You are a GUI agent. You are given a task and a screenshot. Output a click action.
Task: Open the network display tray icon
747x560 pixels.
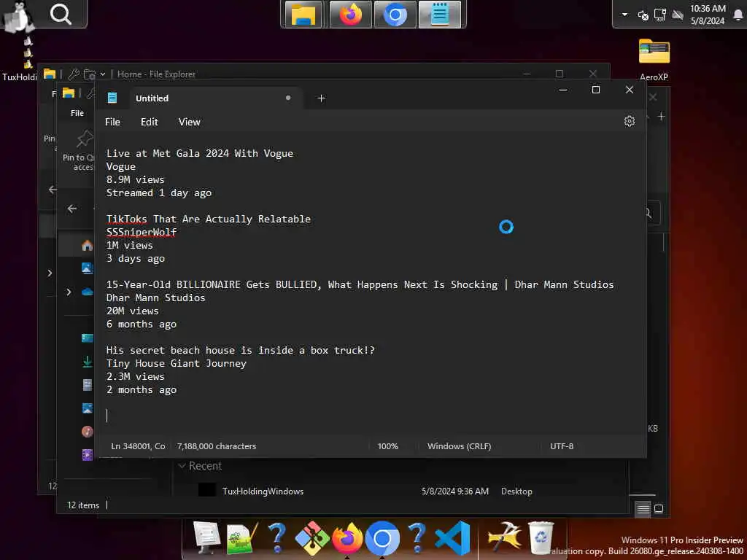tap(659, 15)
